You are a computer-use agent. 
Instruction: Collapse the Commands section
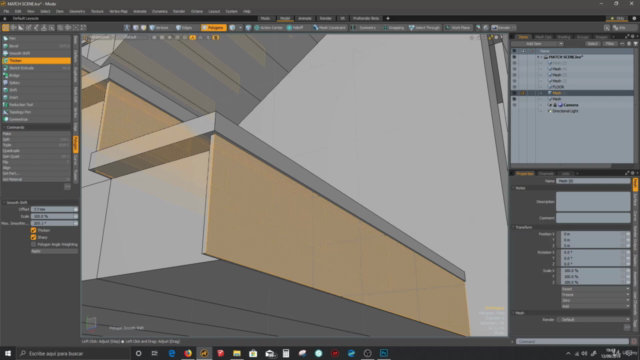tap(4, 127)
